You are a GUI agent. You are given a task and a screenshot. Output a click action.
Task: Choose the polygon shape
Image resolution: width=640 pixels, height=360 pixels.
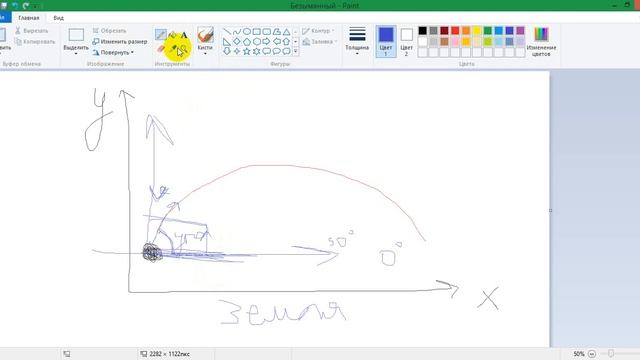[x=277, y=31]
